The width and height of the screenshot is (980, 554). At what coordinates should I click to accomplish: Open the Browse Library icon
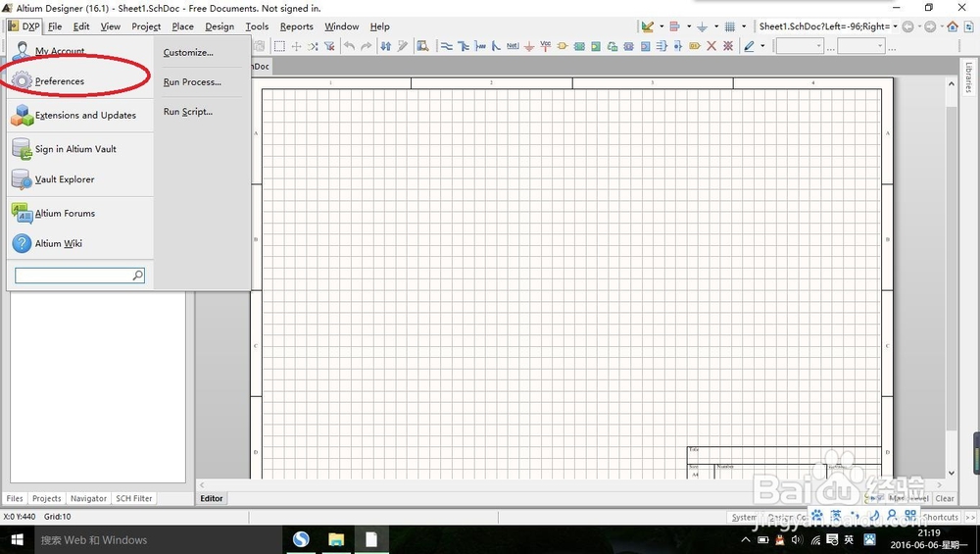(423, 46)
